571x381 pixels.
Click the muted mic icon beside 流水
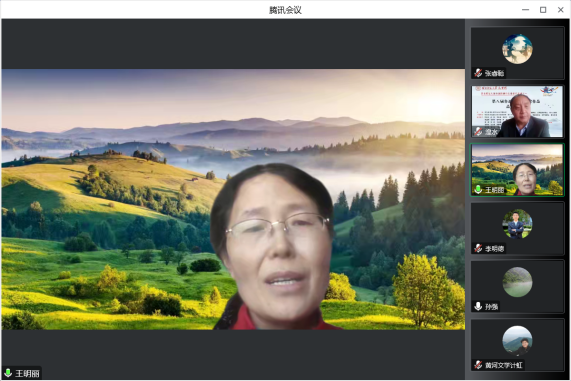click(x=478, y=131)
